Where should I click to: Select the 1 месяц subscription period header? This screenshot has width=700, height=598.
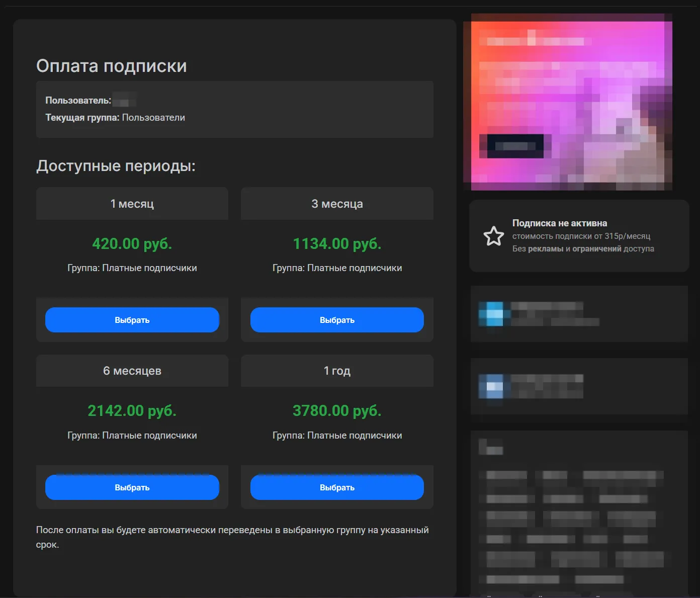pos(132,203)
